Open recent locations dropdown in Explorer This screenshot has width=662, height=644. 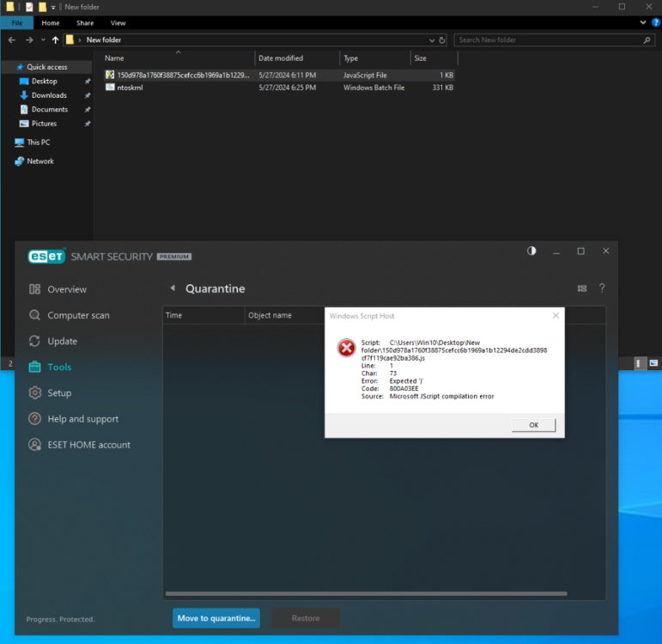pos(43,39)
